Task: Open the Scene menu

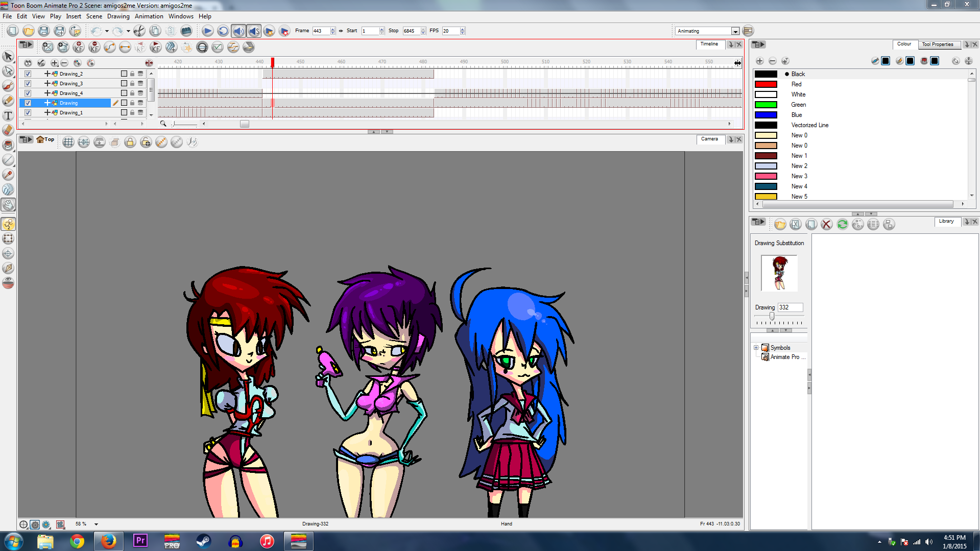Action: click(94, 16)
